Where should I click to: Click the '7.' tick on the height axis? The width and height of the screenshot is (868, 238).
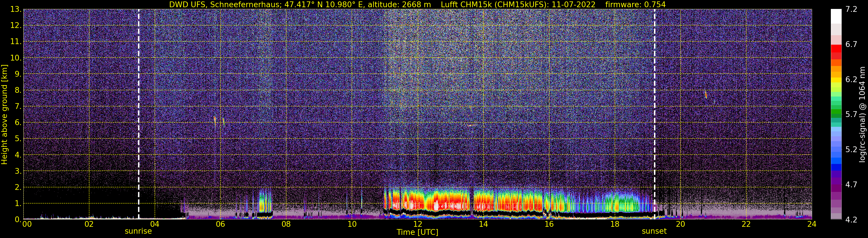(18, 107)
